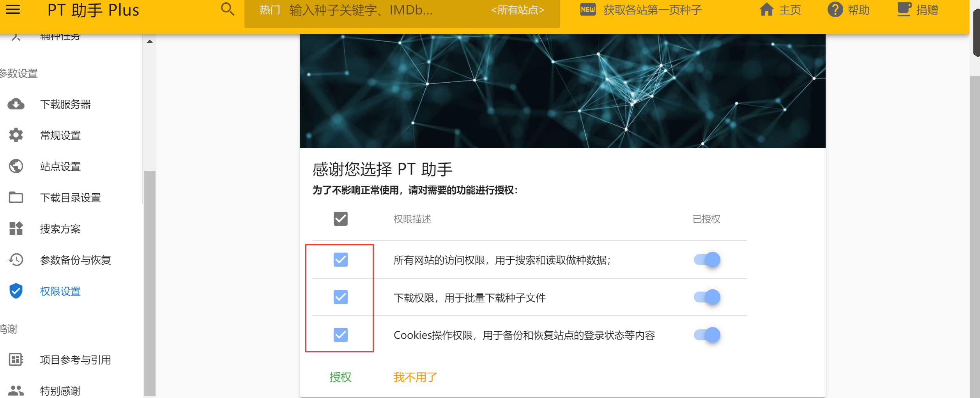Click the green 授权 button

pyautogui.click(x=340, y=377)
